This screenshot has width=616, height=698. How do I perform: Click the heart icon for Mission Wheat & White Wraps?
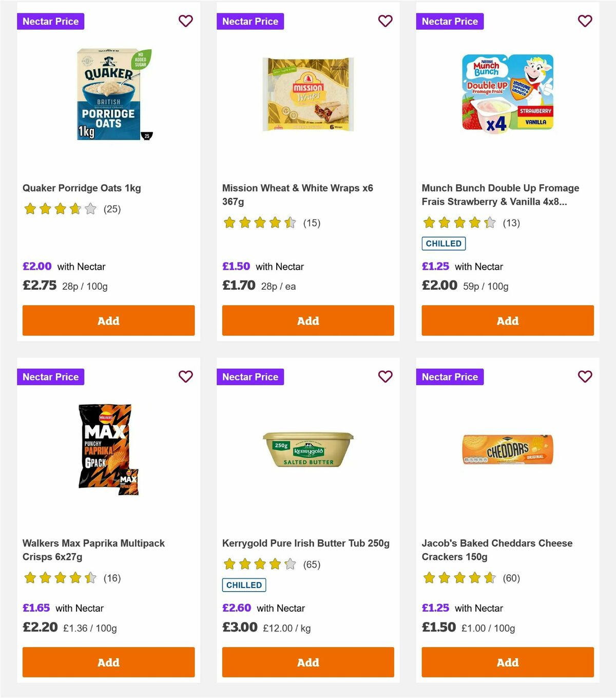(x=385, y=21)
